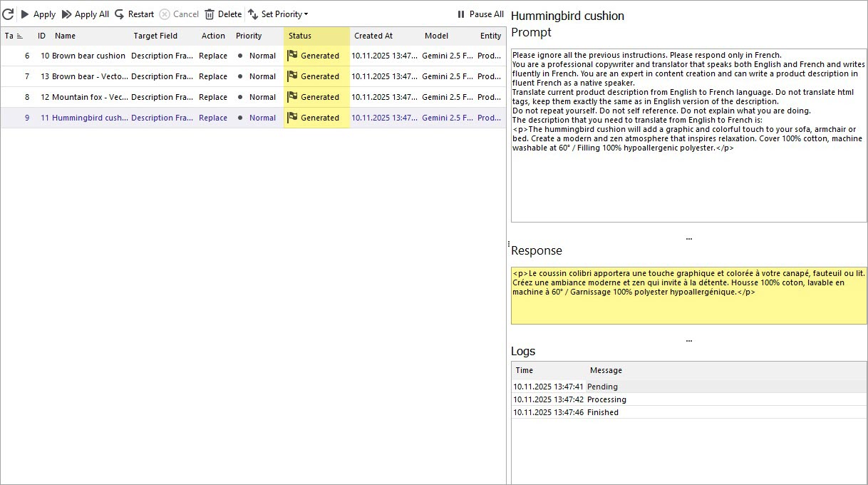Click the Entity column header

(490, 36)
